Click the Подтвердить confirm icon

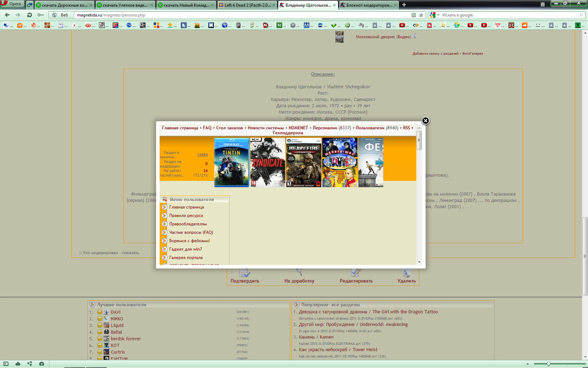click(245, 273)
